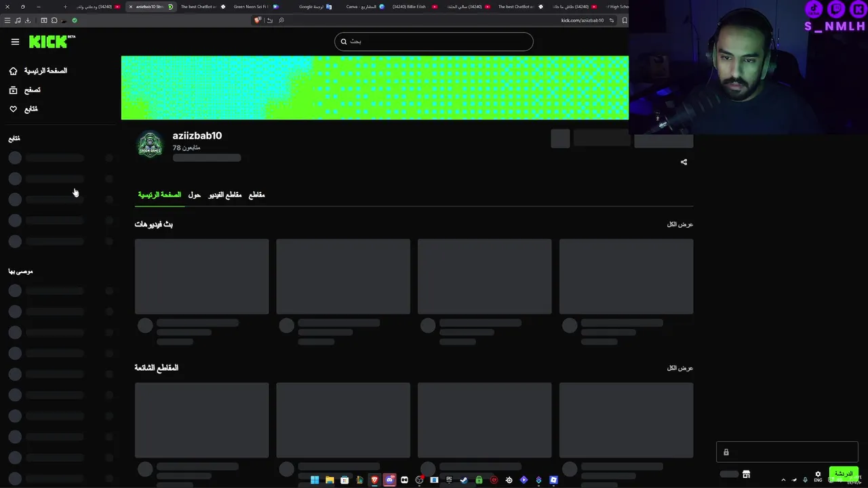868x488 pixels.
Task: Click the music note toolbar icon
Action: [18, 20]
